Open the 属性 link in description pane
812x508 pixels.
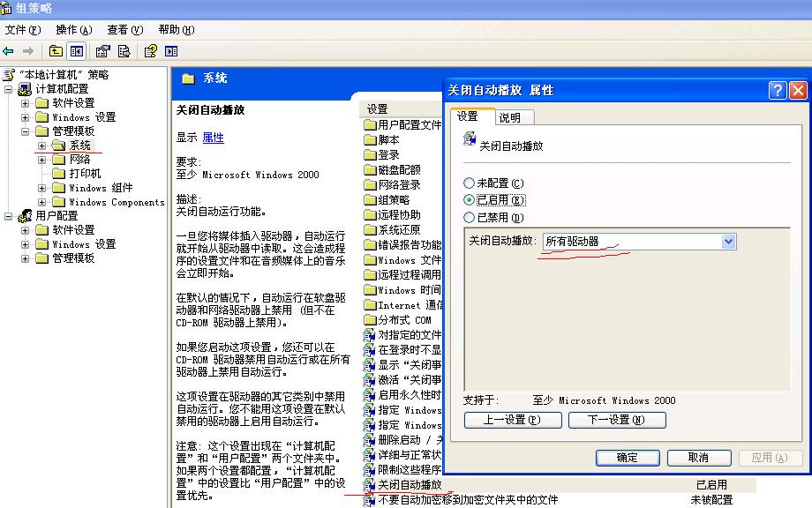[x=213, y=138]
